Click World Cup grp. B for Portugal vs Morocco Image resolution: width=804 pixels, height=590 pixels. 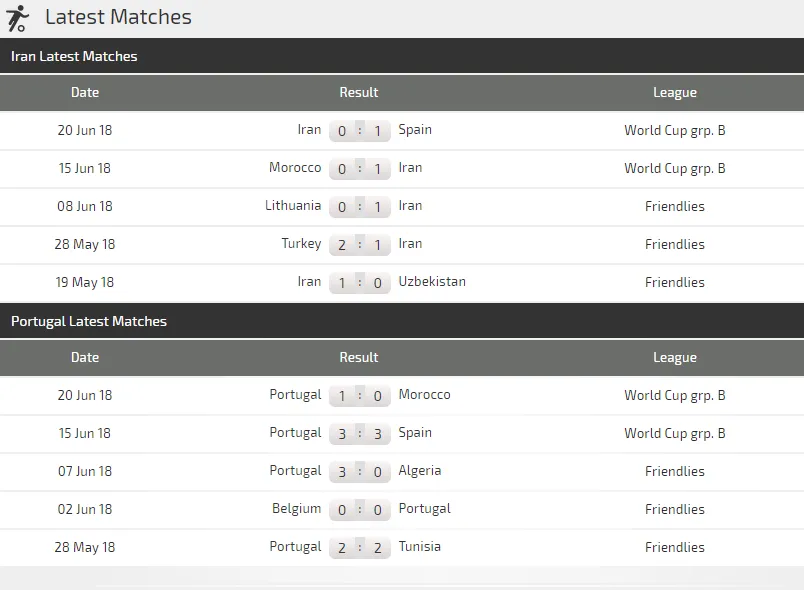675,395
